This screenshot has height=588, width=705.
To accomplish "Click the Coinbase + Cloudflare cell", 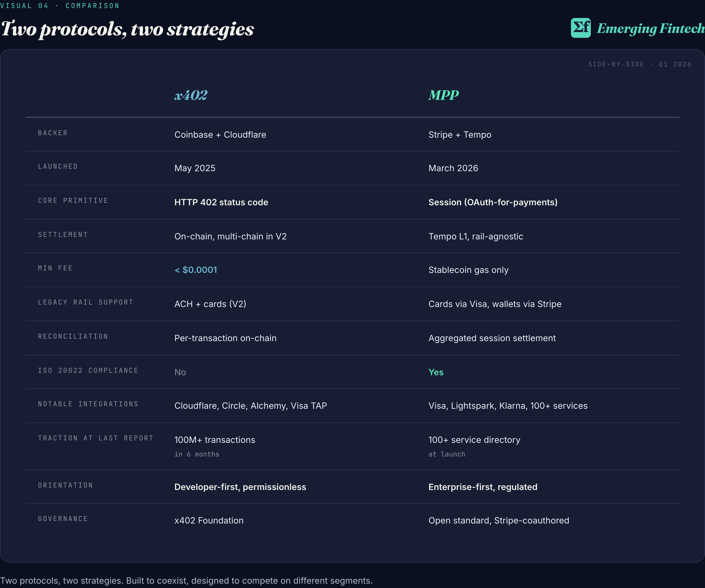I will pyautogui.click(x=220, y=135).
